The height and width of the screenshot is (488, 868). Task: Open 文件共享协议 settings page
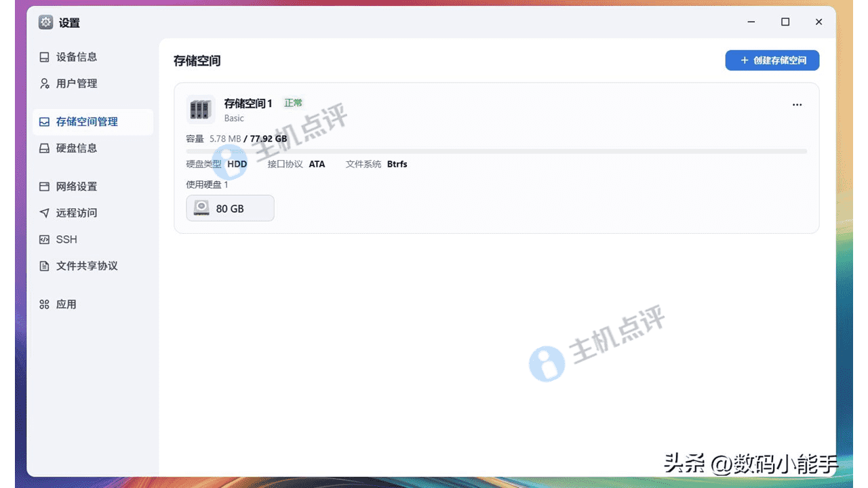(87, 266)
